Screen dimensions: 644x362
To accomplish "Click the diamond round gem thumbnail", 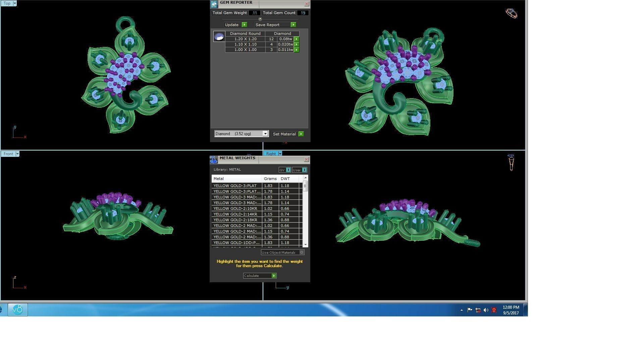I will [x=219, y=37].
